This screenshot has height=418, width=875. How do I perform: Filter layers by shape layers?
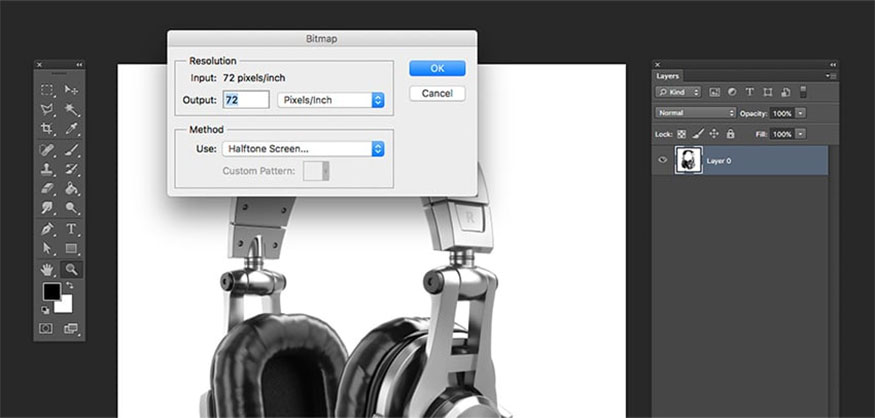[767, 92]
